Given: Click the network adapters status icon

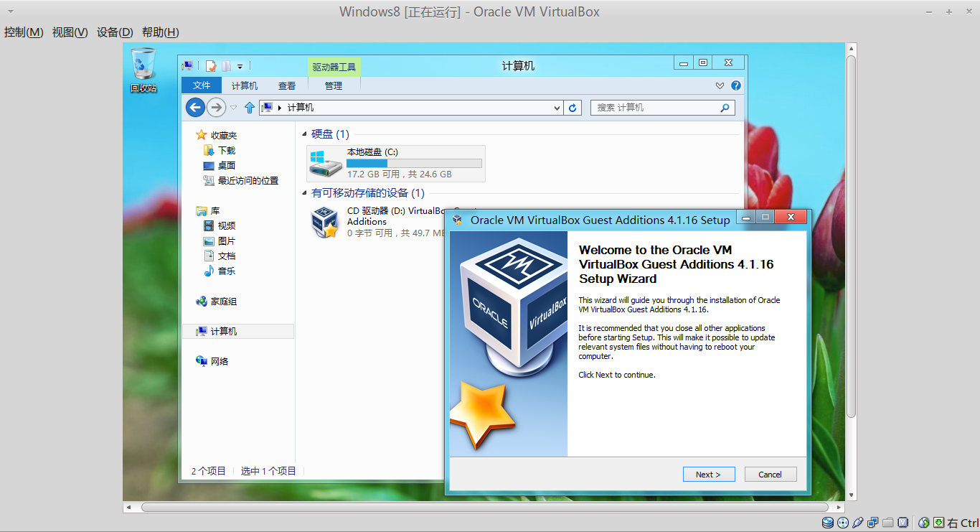Looking at the screenshot, I should pos(873,523).
